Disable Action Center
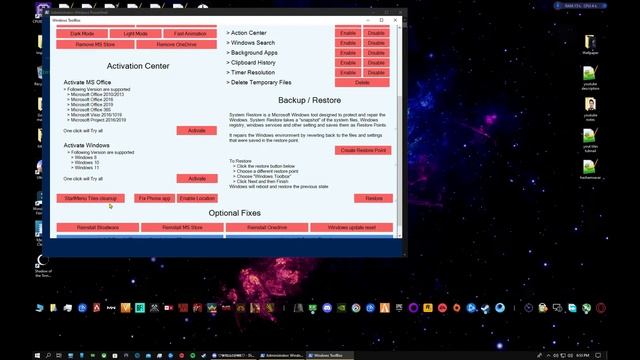Screen dimensions: 640x360 [376, 33]
